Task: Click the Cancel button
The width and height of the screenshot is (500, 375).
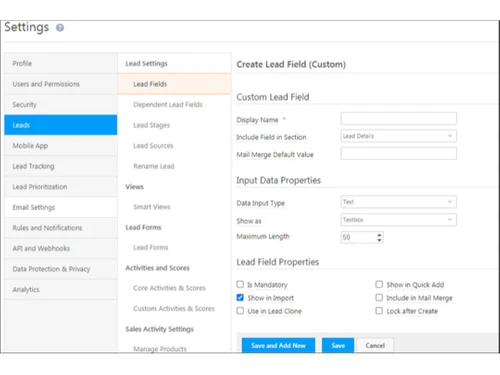Action: click(375, 345)
